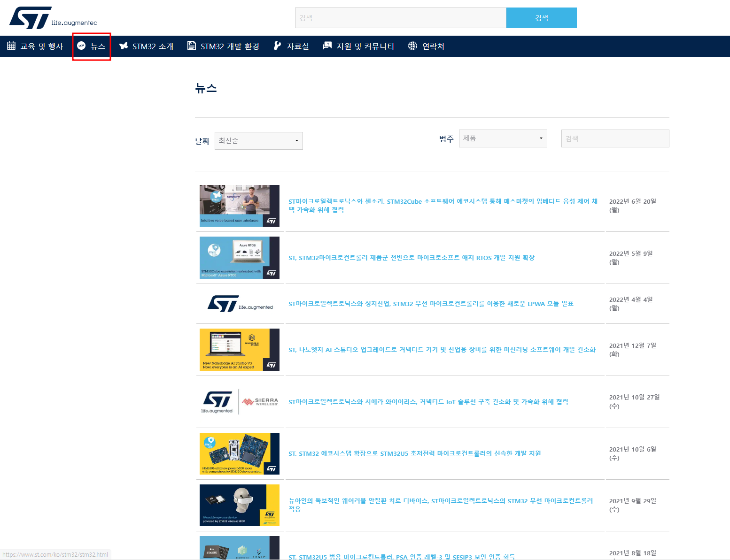
Task: Click the ST logo thumbnail for LPWA article
Action: [x=240, y=304]
